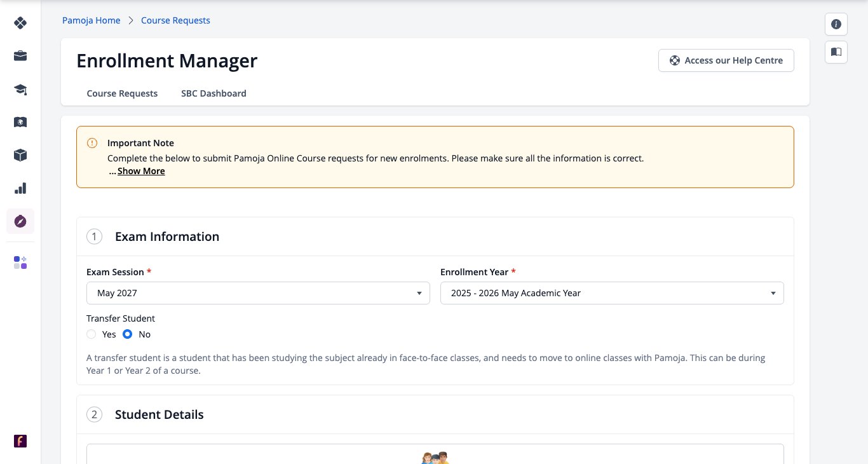Click the warning icon in the Important Note

coord(92,143)
